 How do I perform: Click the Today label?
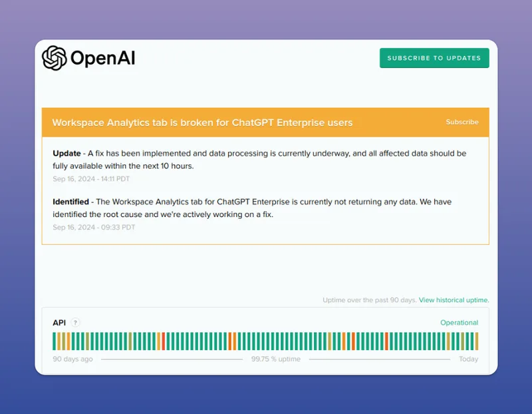469,359
